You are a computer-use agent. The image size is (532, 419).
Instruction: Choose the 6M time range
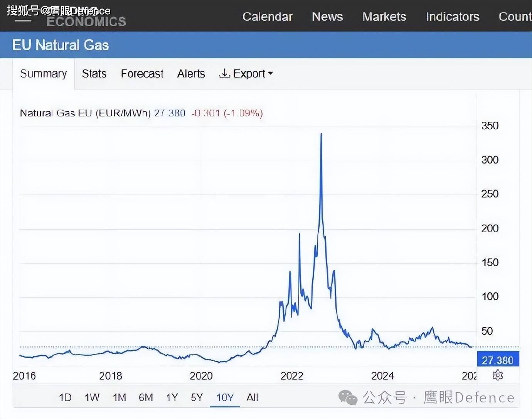[x=146, y=397]
